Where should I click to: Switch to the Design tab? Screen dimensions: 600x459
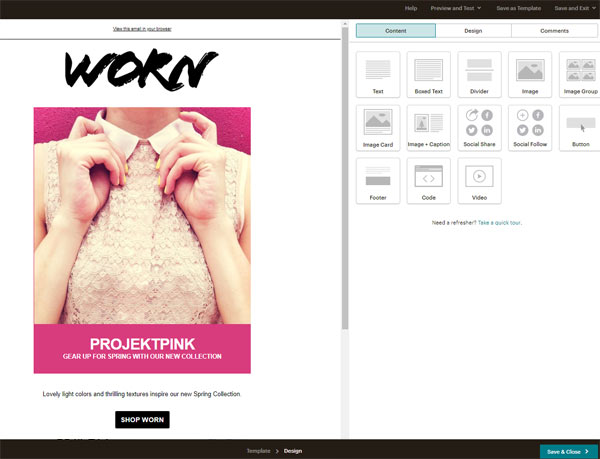(x=473, y=31)
